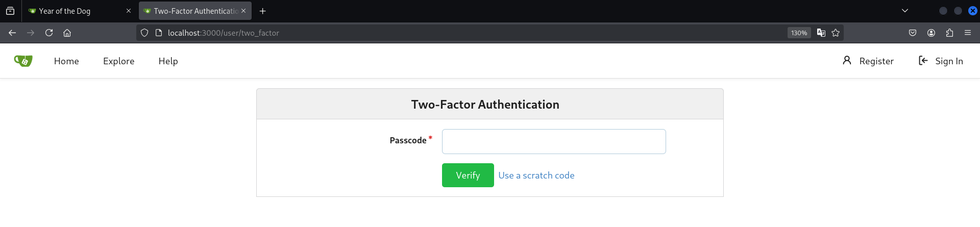This screenshot has width=980, height=227.
Task: Reset zoom via the 130% indicator
Action: (799, 33)
